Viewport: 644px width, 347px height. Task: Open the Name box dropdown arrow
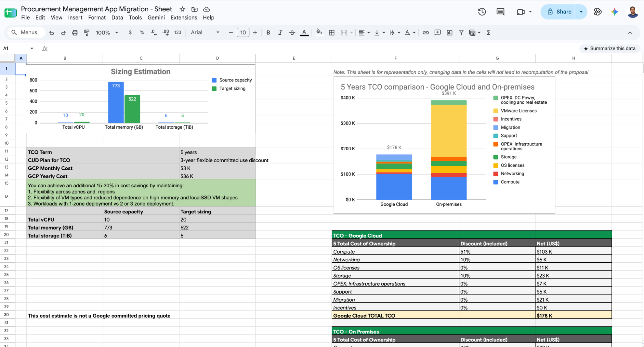[x=32, y=49]
